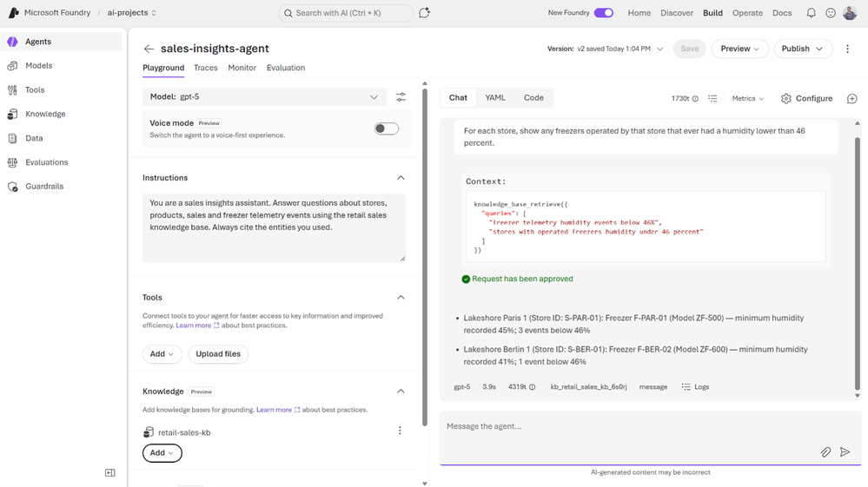
Task: Open the more options menu beside Publish
Action: coord(847,49)
